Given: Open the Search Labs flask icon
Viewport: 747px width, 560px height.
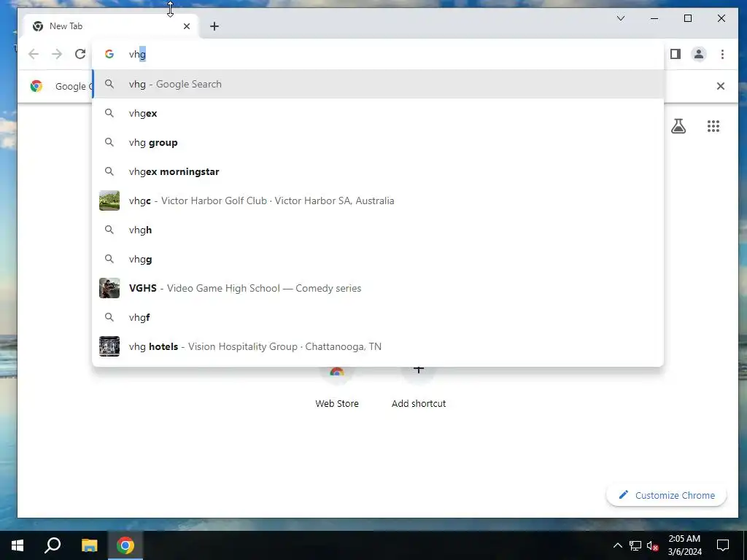Looking at the screenshot, I should tap(678, 126).
